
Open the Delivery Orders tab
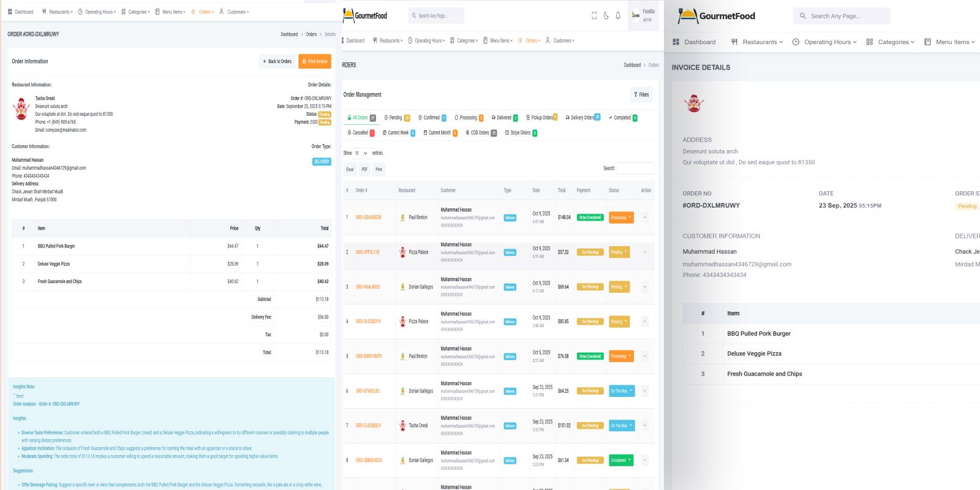[583, 118]
